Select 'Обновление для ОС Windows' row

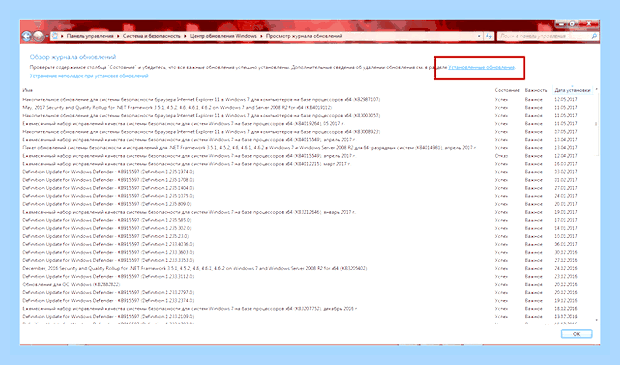(308, 284)
